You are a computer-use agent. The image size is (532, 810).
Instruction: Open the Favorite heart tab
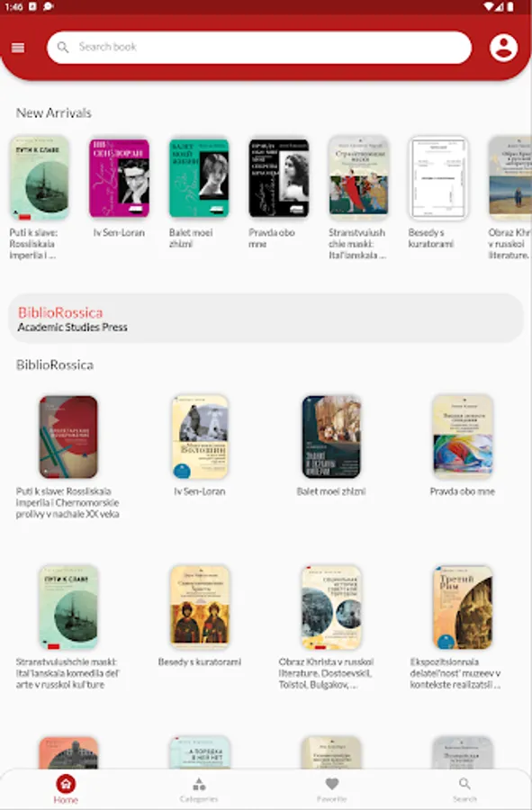click(x=331, y=790)
